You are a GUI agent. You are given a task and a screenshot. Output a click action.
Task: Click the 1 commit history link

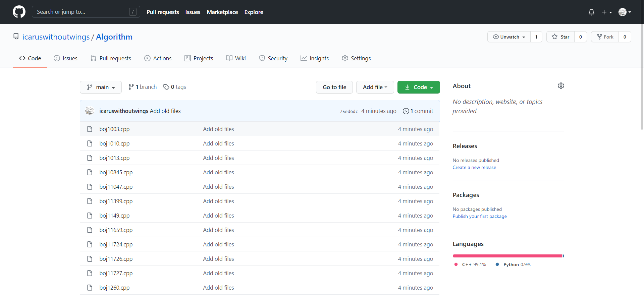tap(418, 111)
